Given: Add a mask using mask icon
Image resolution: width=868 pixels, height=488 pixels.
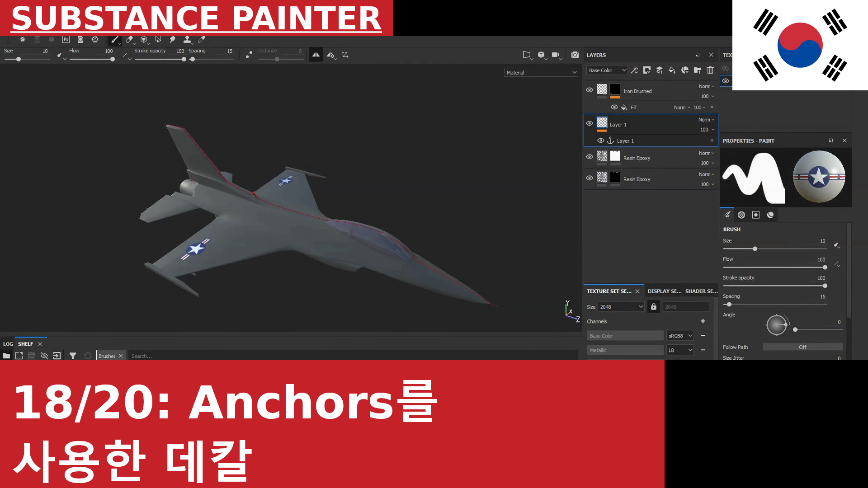Looking at the screenshot, I should pos(647,70).
